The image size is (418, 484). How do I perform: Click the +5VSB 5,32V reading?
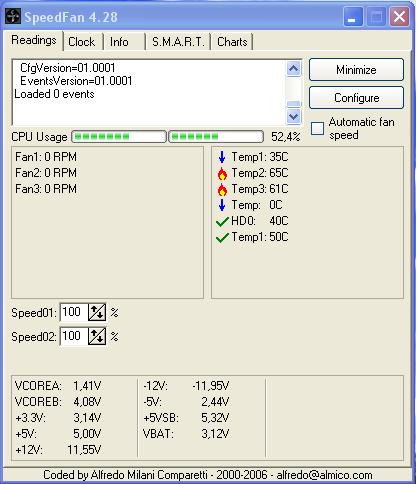[x=186, y=418]
